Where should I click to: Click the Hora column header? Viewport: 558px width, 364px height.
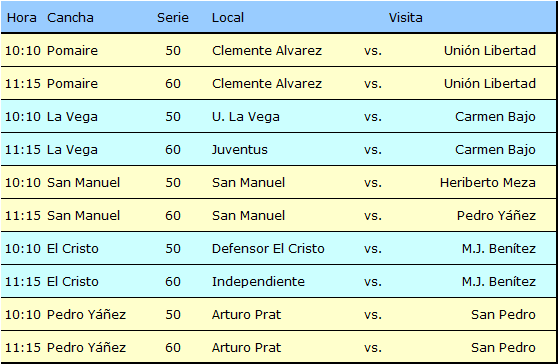[22, 17]
